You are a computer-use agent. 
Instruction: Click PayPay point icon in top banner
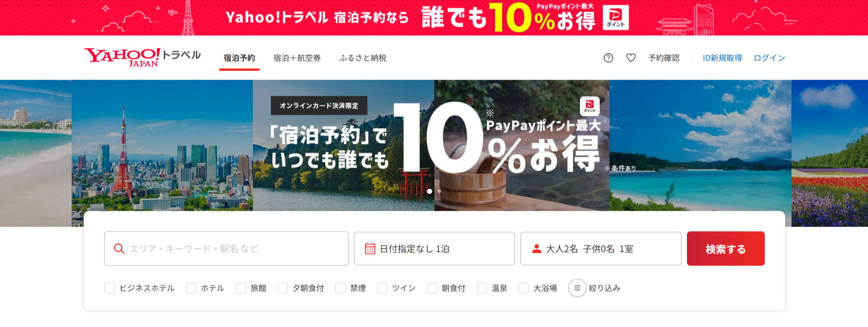(615, 18)
